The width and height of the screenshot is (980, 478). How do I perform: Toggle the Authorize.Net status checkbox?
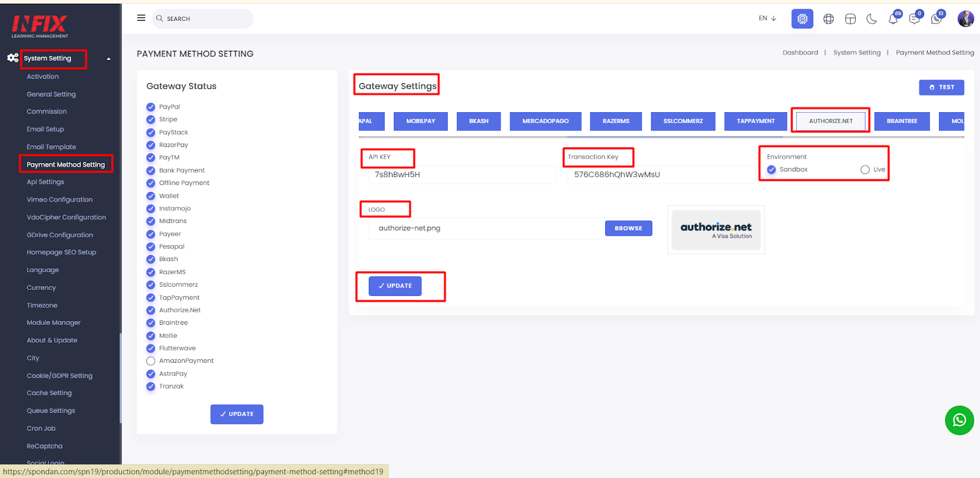(151, 310)
